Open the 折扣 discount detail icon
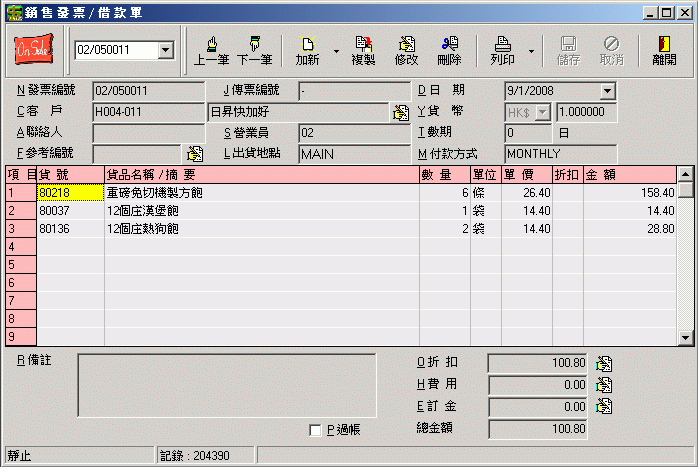Screen dimensions: 698x467 pyautogui.click(x=604, y=364)
